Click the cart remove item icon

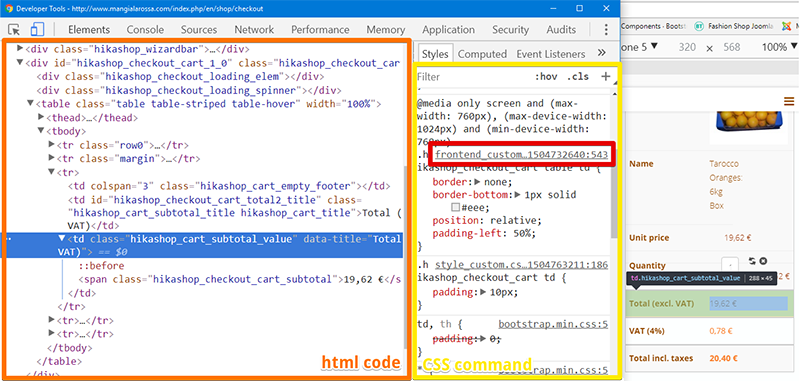coord(763,261)
